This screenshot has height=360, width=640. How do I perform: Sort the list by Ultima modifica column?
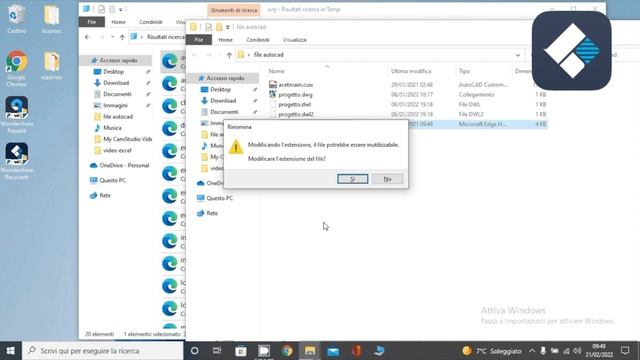(411, 71)
